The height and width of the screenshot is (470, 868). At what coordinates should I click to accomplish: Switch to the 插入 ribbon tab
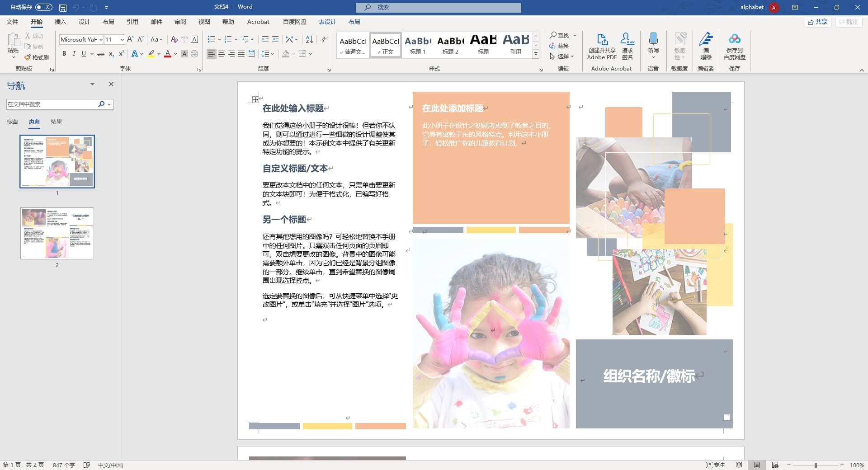(60, 21)
